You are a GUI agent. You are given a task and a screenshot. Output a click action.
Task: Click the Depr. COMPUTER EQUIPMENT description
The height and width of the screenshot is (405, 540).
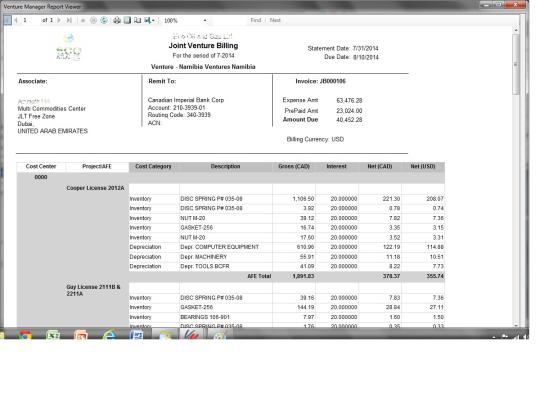(219, 247)
